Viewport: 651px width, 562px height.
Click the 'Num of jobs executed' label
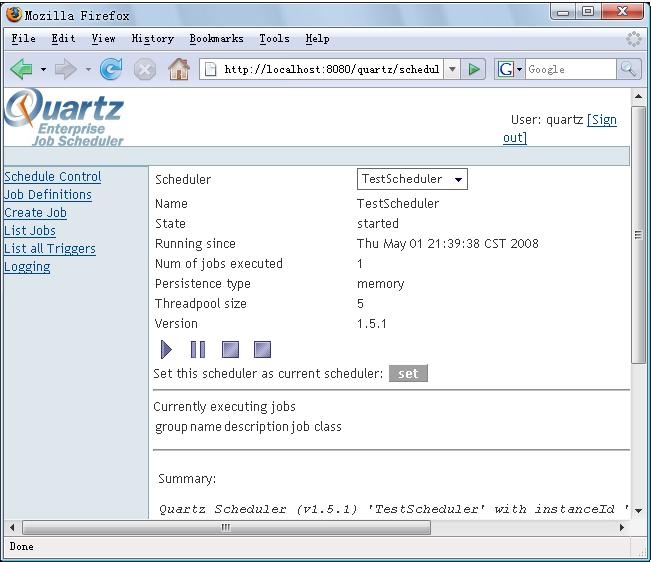[x=219, y=264]
